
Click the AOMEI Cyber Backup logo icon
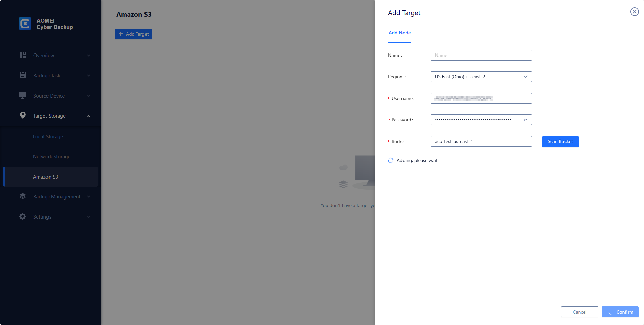25,24
